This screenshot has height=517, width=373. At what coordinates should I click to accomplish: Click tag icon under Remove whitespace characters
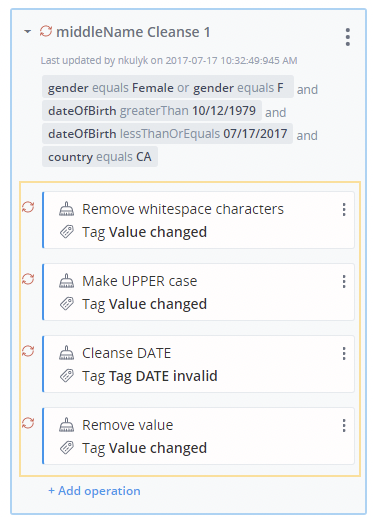pyautogui.click(x=67, y=232)
